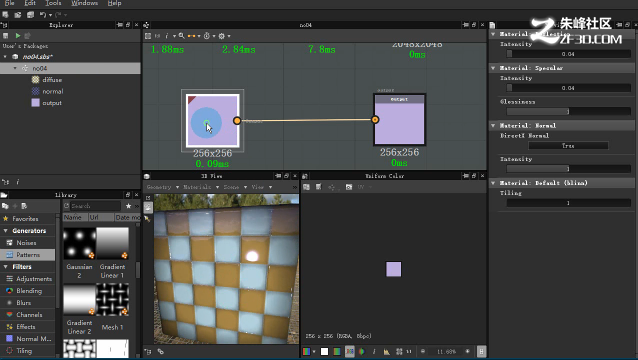Click the save all packages icon

point(30,15)
